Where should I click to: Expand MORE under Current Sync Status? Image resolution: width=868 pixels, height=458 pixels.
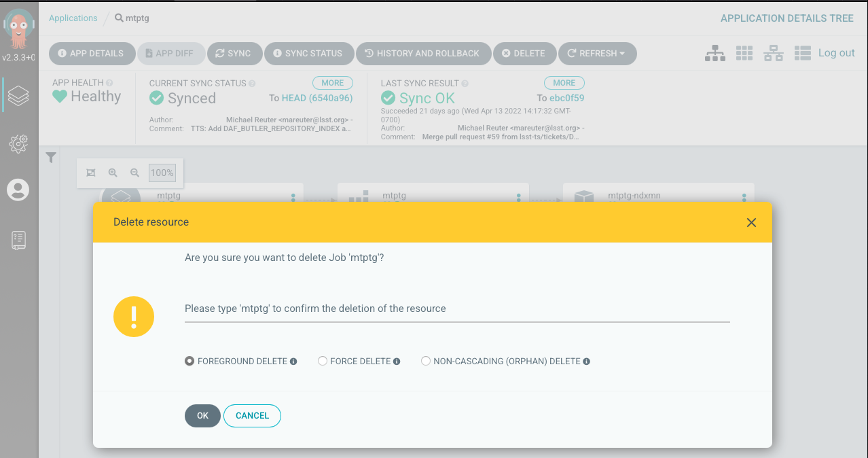pos(332,83)
